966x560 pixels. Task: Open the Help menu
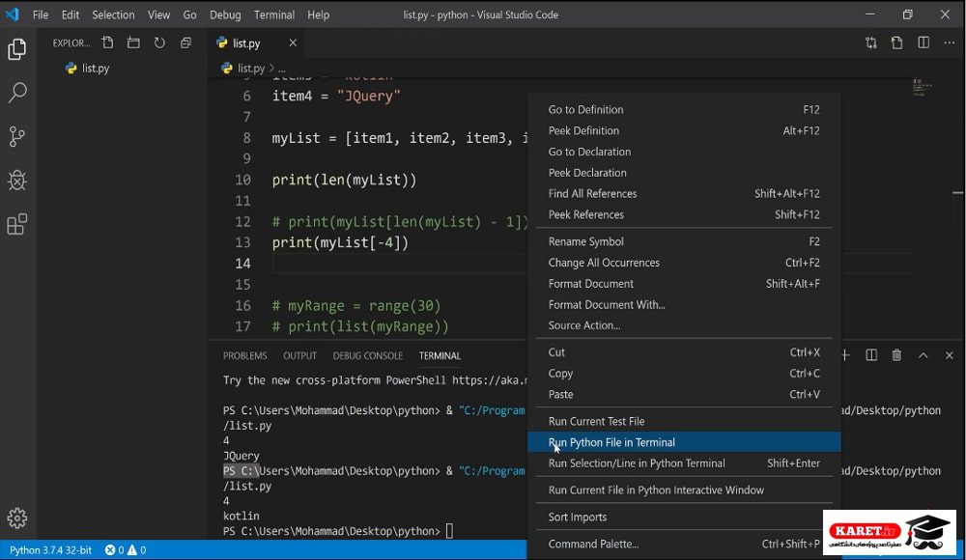click(319, 14)
